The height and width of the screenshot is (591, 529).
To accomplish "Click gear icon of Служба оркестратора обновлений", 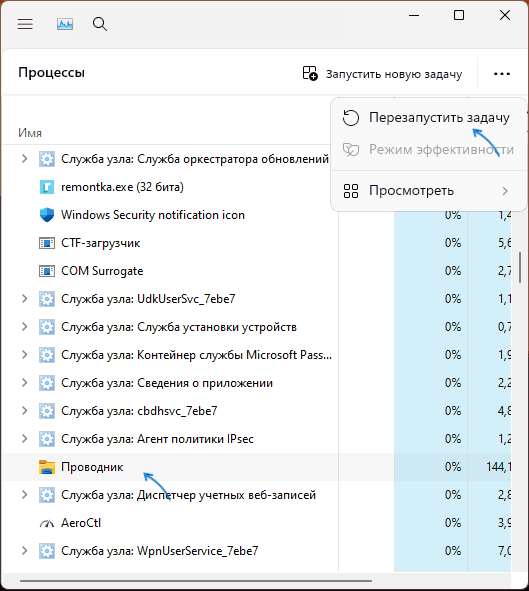I will [47, 159].
